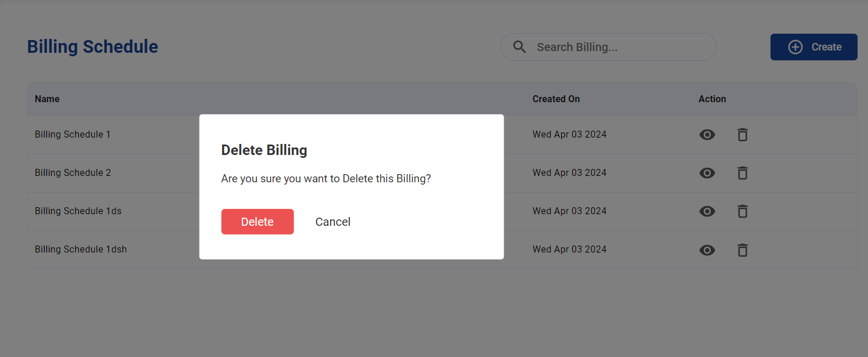Click the magnifier search icon
Screen dimensions: 868x357
click(519, 47)
